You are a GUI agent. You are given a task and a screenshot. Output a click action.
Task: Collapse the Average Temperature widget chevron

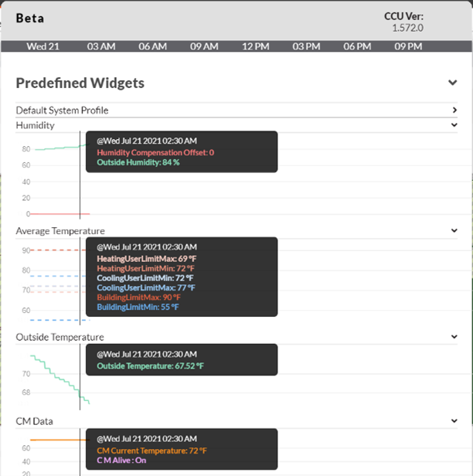tap(454, 230)
